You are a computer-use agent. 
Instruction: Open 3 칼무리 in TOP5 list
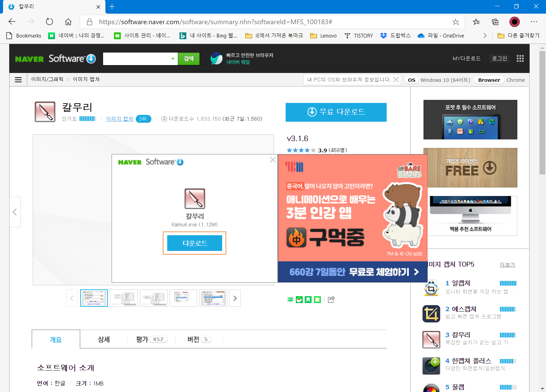[458, 335]
